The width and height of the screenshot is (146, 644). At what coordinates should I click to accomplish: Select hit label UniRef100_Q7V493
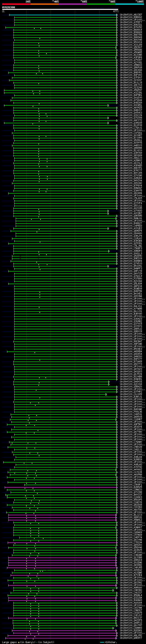click(131, 211)
